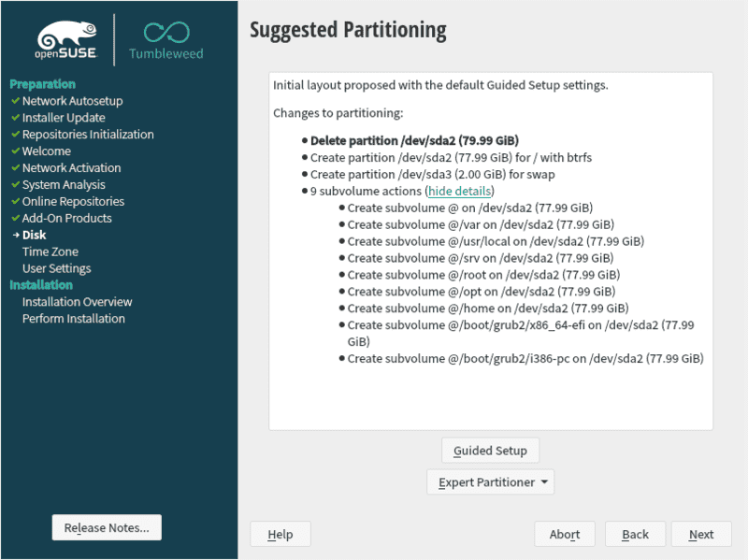Click the arrow icon beside Disk step
This screenshot has width=748, height=560.
(15, 236)
